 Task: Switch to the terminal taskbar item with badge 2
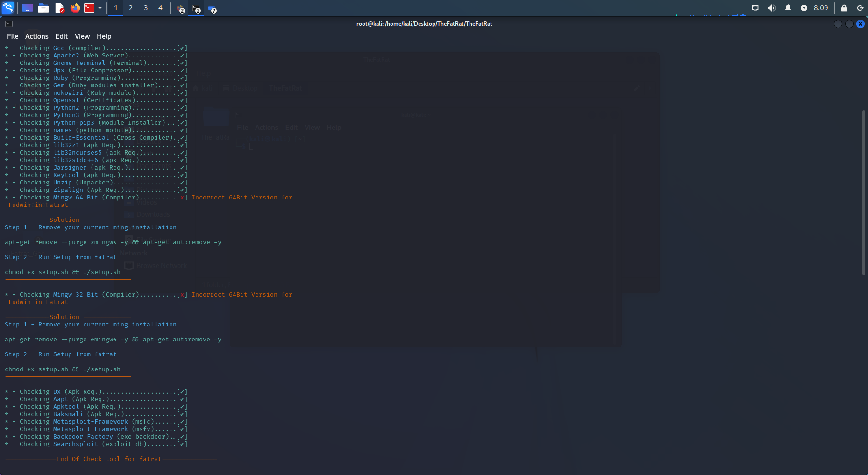coord(195,8)
